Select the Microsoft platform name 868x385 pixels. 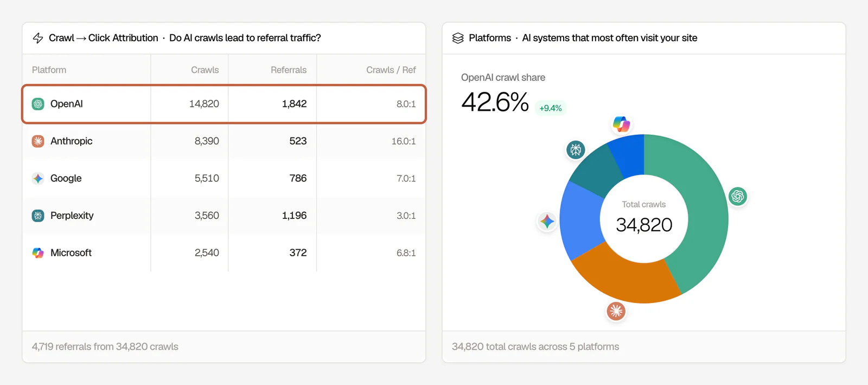[x=71, y=253]
